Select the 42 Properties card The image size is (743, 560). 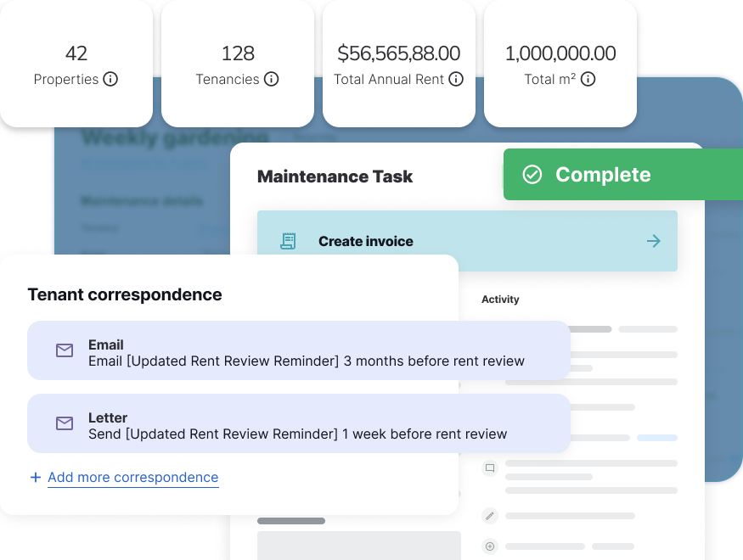76,64
